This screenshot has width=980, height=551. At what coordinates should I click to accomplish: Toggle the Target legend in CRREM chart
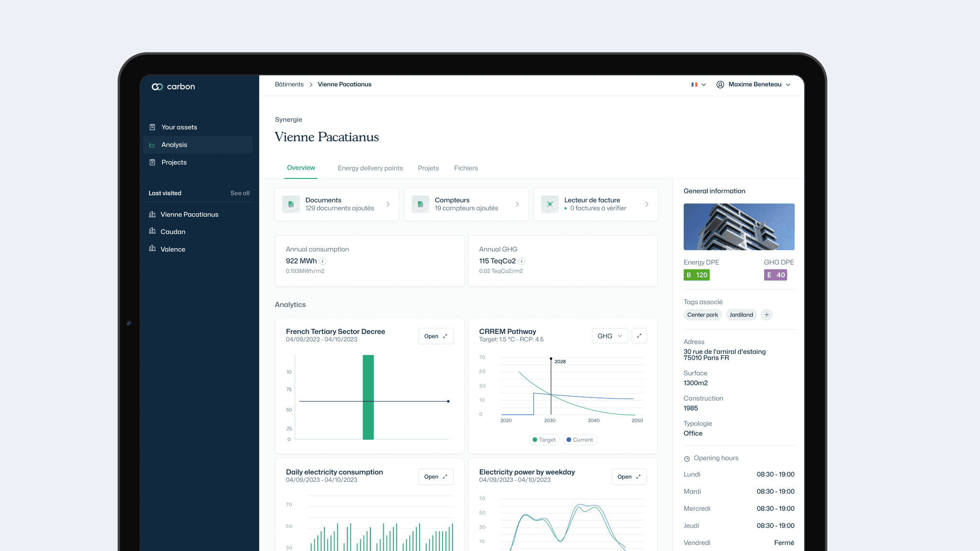click(544, 440)
